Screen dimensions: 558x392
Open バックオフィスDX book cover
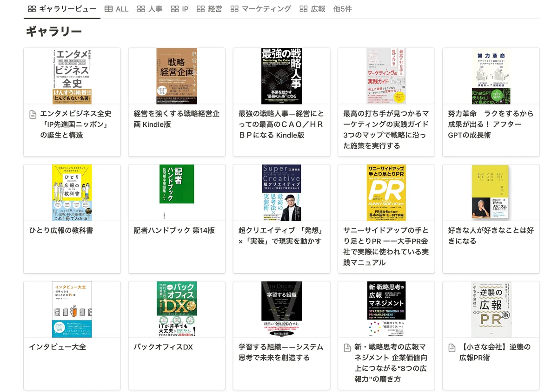177,309
